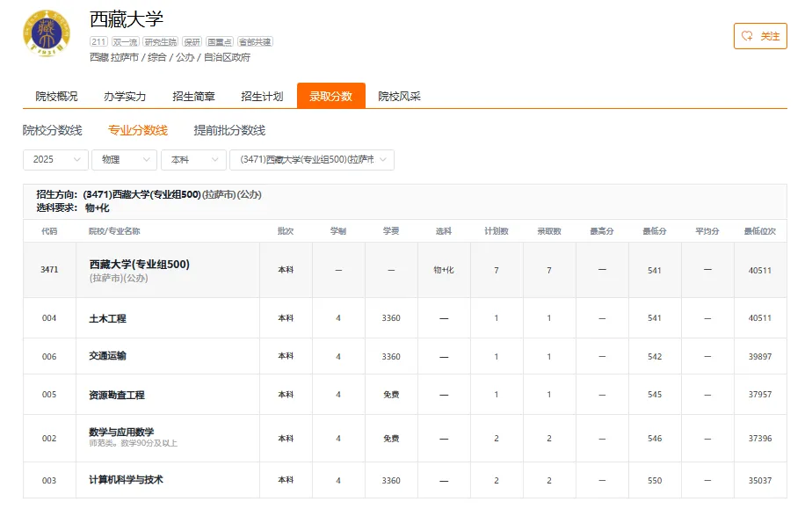Image resolution: width=812 pixels, height=509 pixels.
Task: Select the 数学与应用数学 major row
Action: 405,439
